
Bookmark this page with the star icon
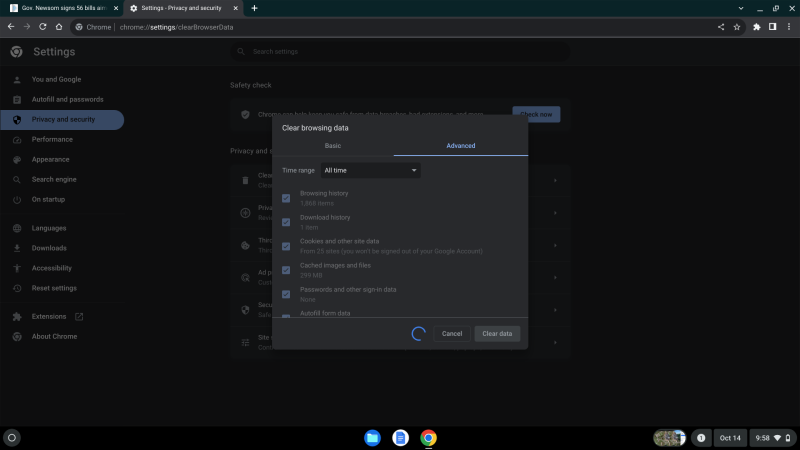(x=736, y=27)
